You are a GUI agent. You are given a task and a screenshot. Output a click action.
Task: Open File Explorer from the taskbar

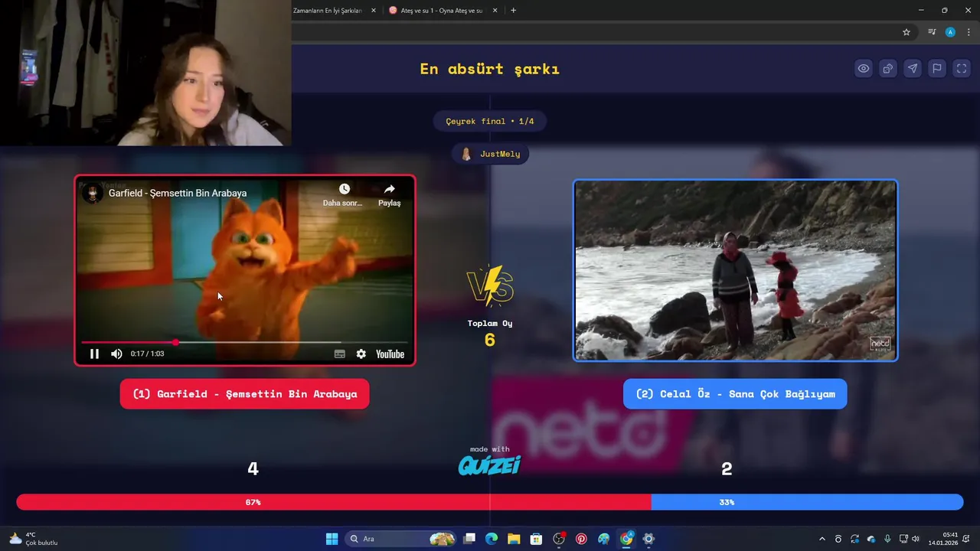pyautogui.click(x=514, y=539)
